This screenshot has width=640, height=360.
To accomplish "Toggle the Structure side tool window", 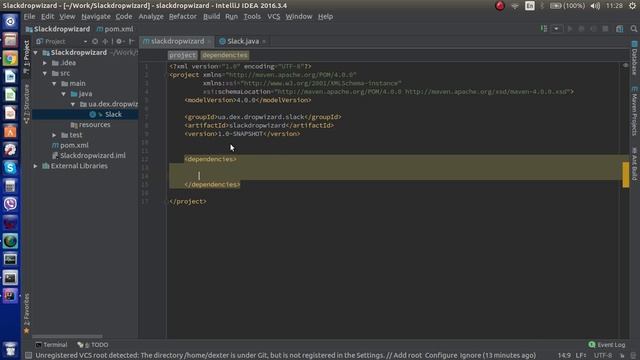I will [27, 104].
